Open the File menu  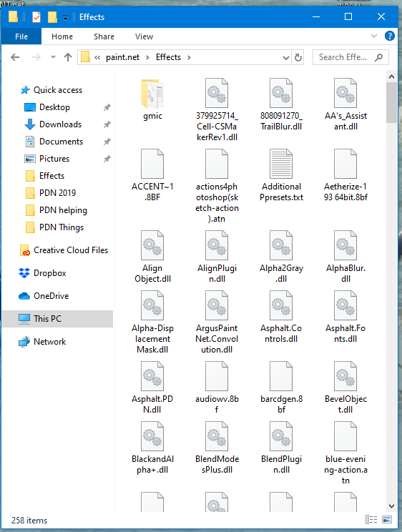(21, 36)
